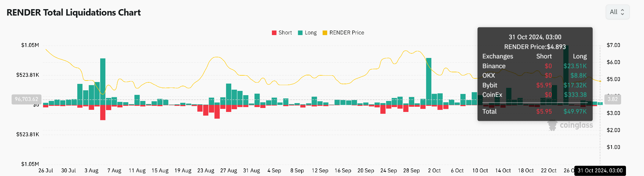Image resolution: width=644 pixels, height=176 pixels.
Task: Click the green Long legend color square
Action: tap(300, 33)
